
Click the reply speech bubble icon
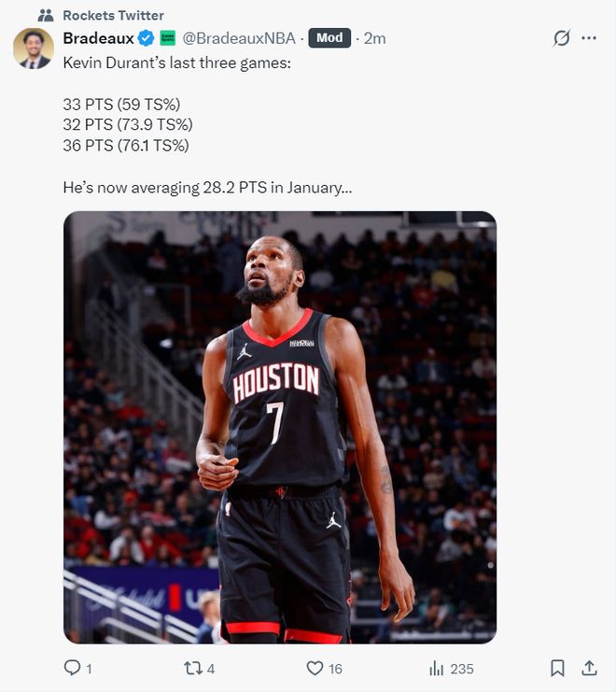[72, 668]
